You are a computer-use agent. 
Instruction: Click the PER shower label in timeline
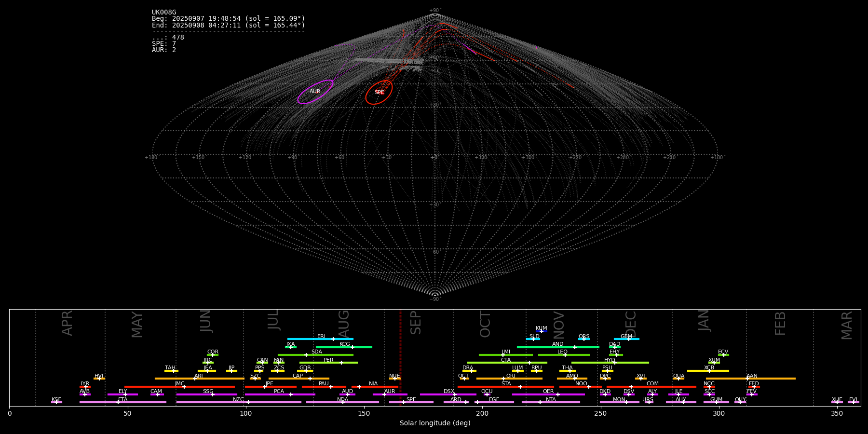[328, 360]
